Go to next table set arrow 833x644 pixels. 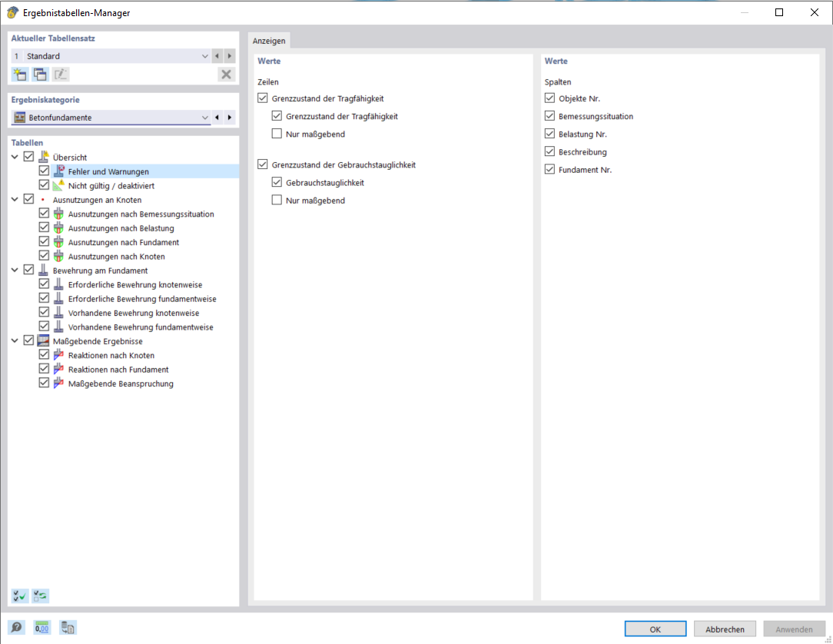[230, 56]
